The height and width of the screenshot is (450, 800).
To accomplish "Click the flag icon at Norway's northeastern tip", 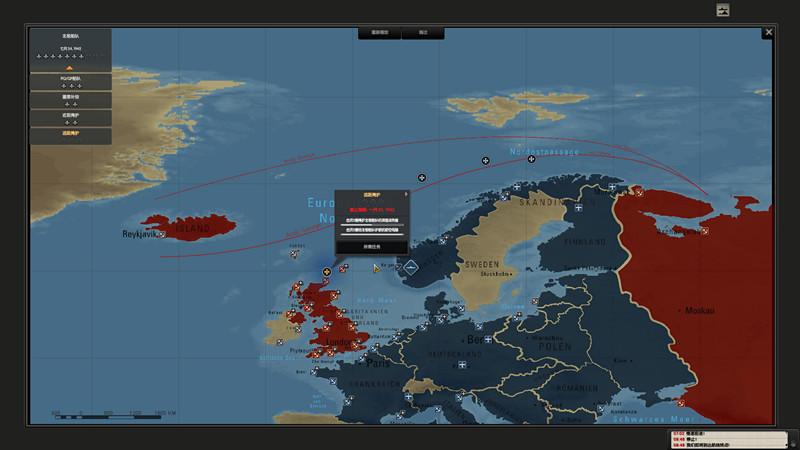I will 612,187.
